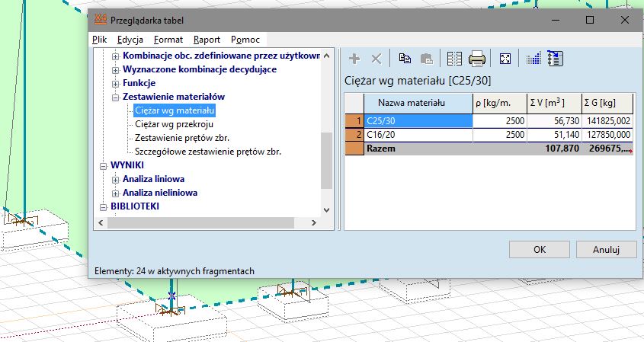The height and width of the screenshot is (342, 644).
Task: Collapse the WYNIKI section
Action: (104, 166)
